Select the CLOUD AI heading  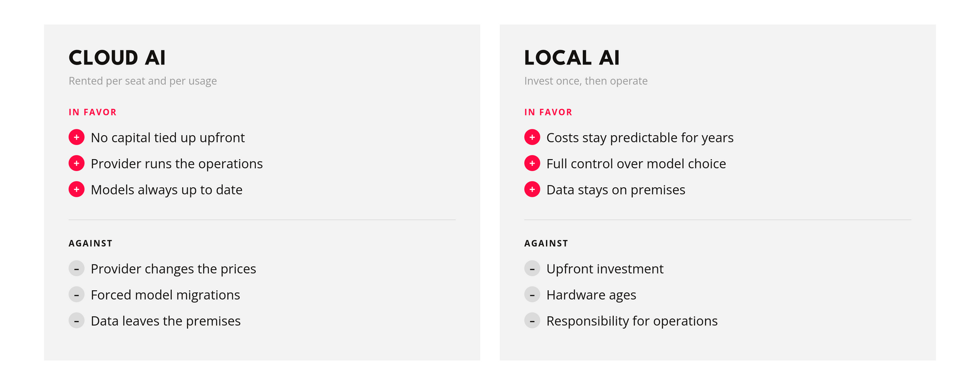[117, 58]
